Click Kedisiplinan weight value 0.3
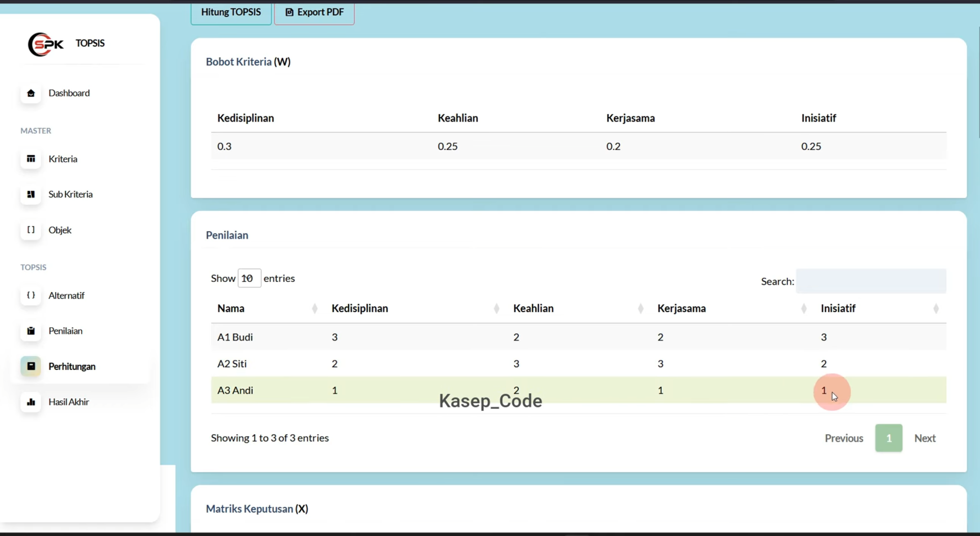 point(224,146)
